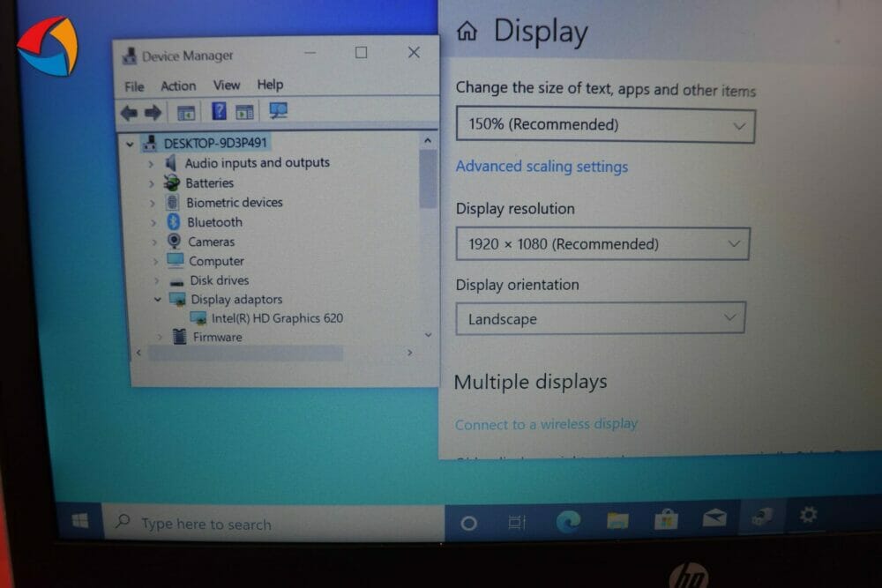Expand the Computer category arrow

[x=155, y=262]
